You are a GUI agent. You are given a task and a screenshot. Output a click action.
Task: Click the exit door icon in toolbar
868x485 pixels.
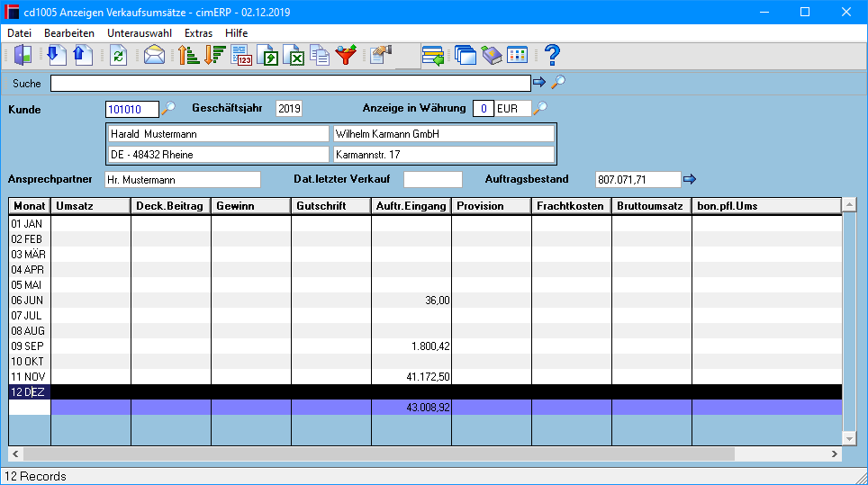click(23, 55)
